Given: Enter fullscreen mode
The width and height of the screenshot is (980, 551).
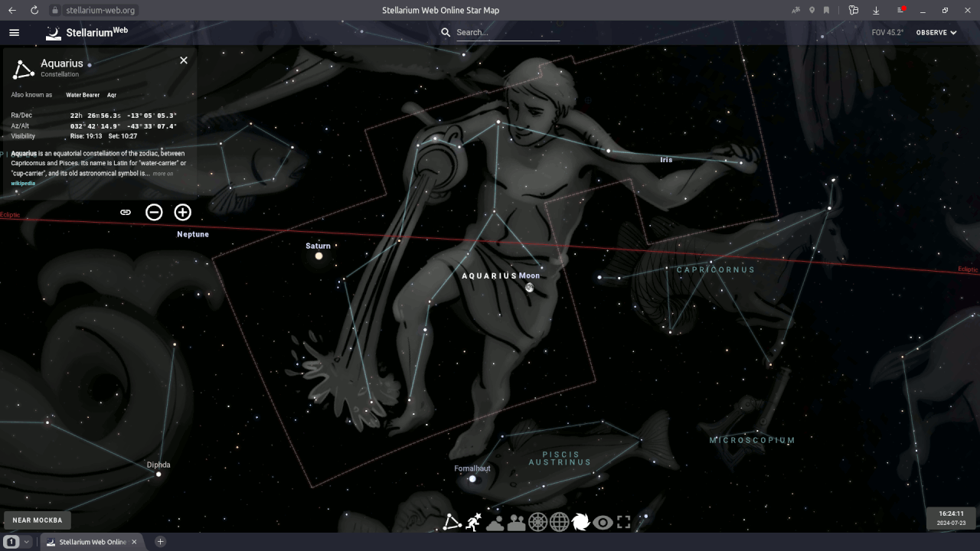Looking at the screenshot, I should [624, 522].
